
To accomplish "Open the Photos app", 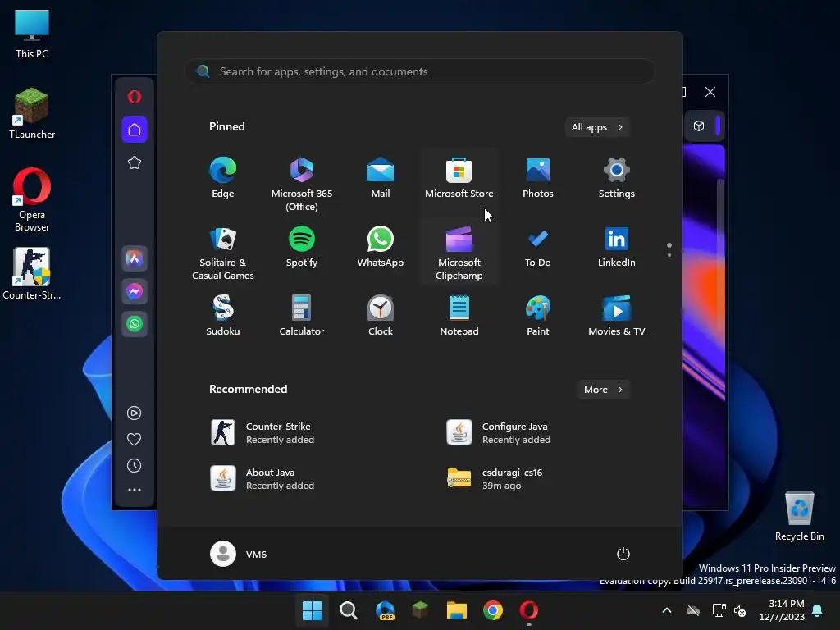I will coord(538,179).
